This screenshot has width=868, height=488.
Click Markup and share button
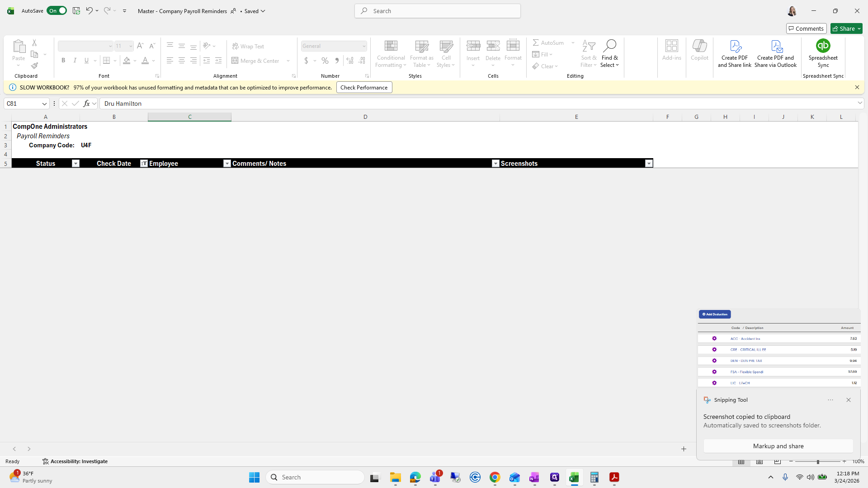(778, 446)
